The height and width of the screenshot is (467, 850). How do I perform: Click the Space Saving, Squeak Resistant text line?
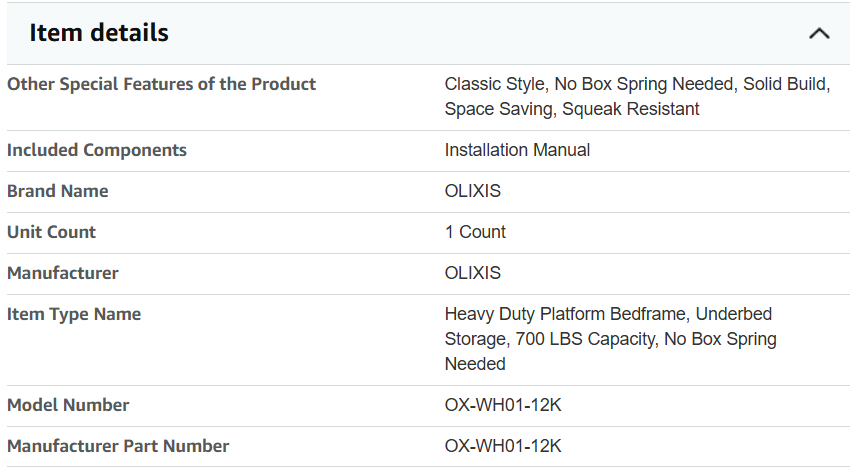[x=572, y=109]
